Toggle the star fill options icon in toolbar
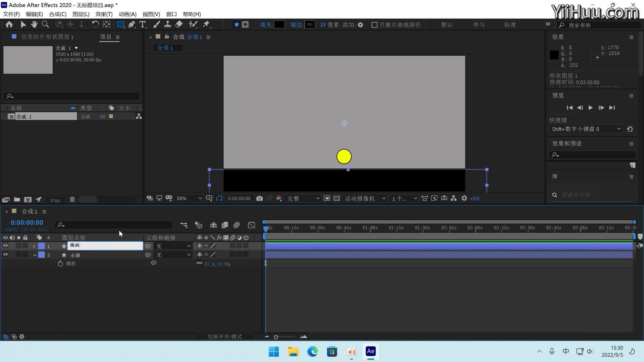Screen dimensions: 644x362 236,24
